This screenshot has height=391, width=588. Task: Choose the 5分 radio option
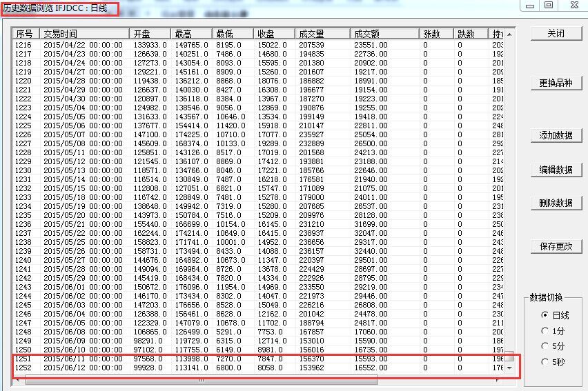[x=545, y=346]
